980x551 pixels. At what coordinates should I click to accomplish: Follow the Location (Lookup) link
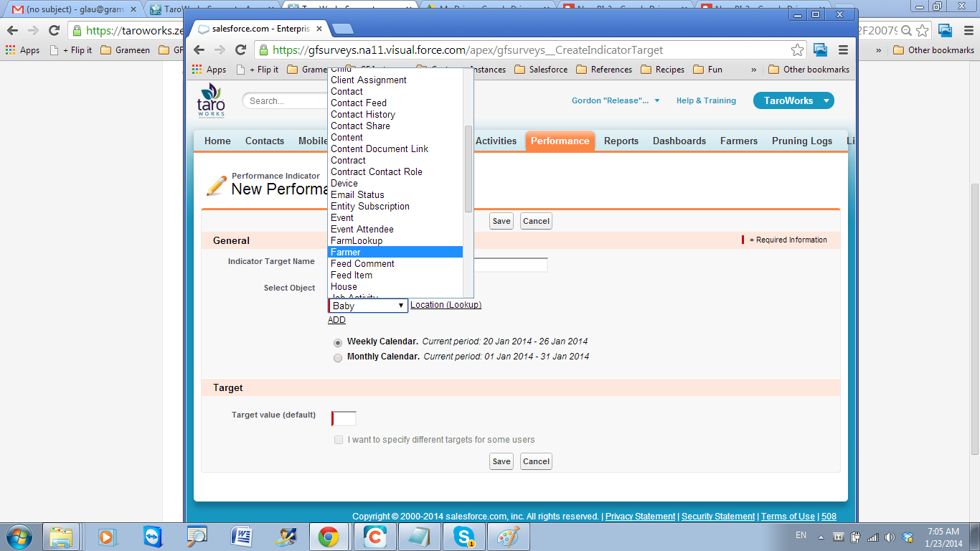click(446, 305)
